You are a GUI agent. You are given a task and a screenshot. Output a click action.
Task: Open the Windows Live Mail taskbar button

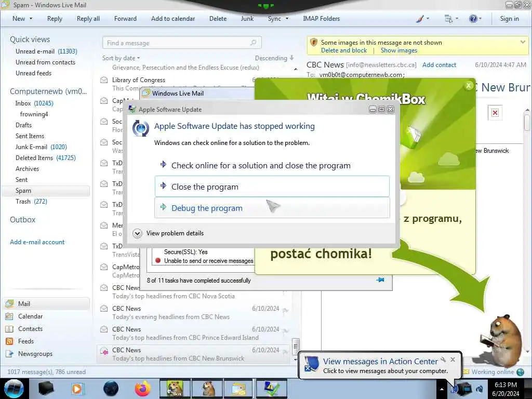click(x=239, y=389)
